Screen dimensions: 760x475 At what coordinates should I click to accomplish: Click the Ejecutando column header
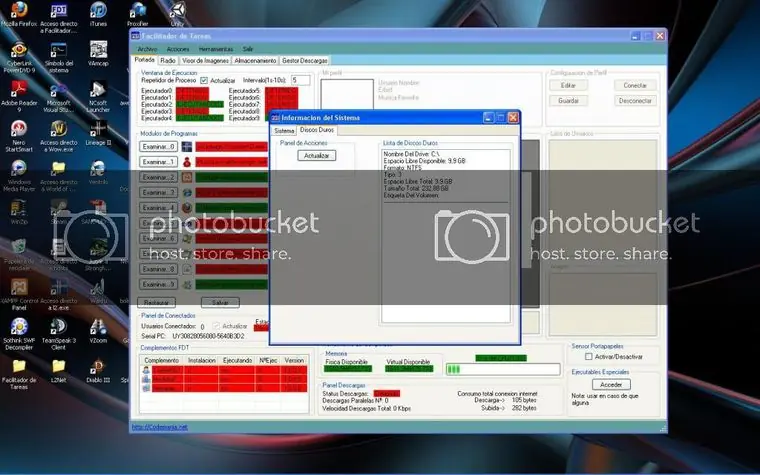tap(238, 361)
